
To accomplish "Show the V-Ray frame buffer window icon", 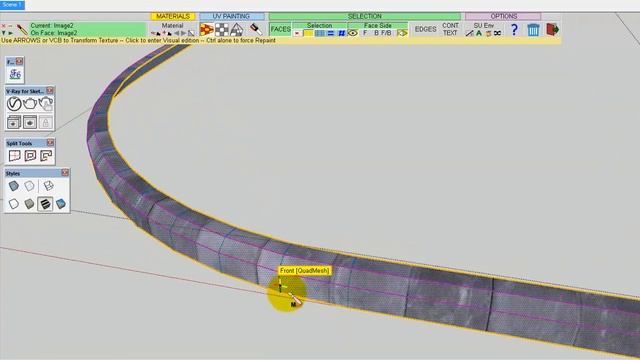I will click(14, 122).
